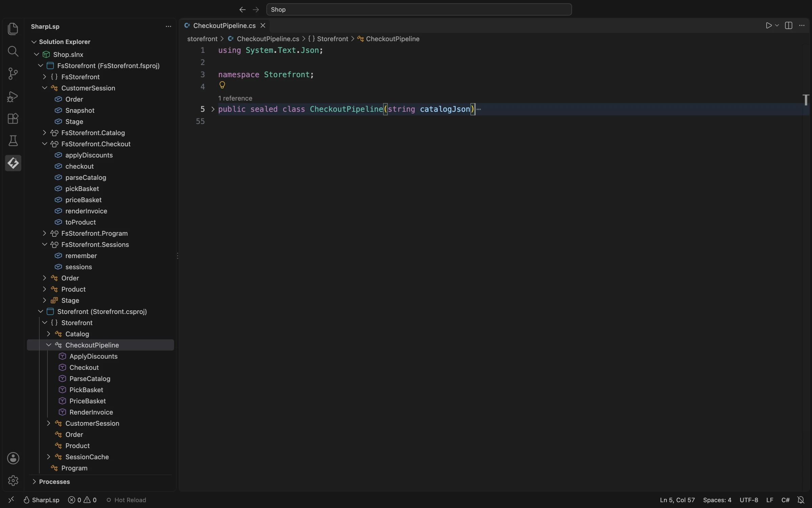Change indentation from Spaces: 4

click(717, 500)
